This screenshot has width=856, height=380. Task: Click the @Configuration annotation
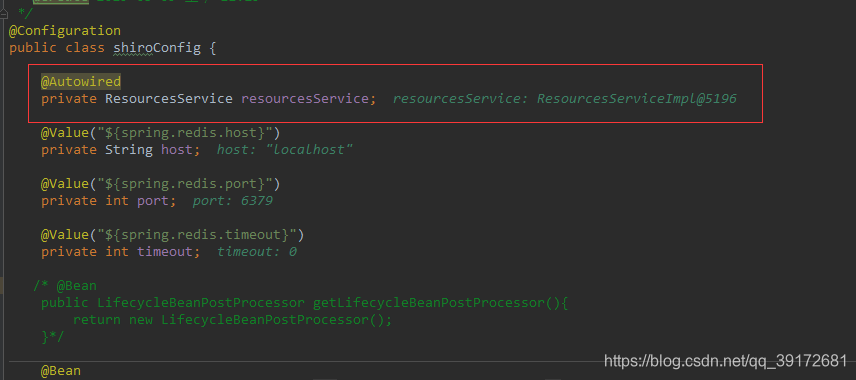click(64, 31)
